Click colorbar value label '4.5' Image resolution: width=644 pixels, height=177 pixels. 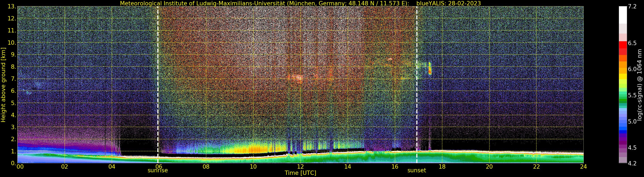pyautogui.click(x=632, y=148)
